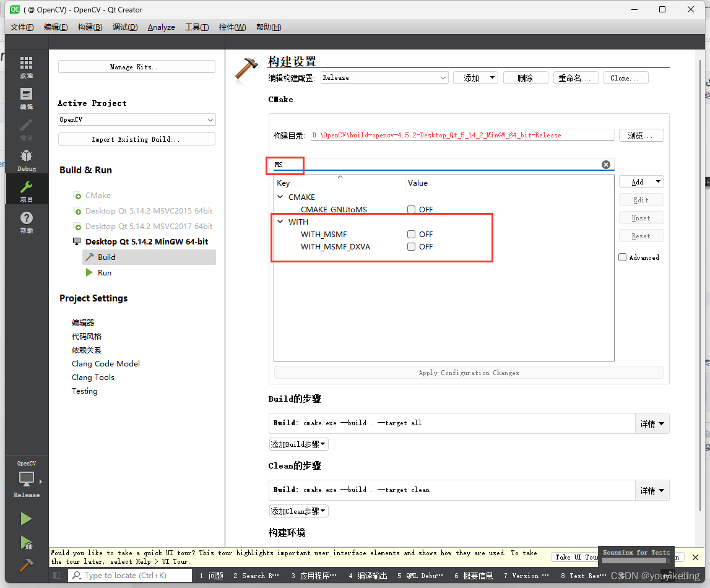Image resolution: width=710 pixels, height=588 pixels.
Task: Open the 4 编译输出 compile output pane
Action: (368, 576)
